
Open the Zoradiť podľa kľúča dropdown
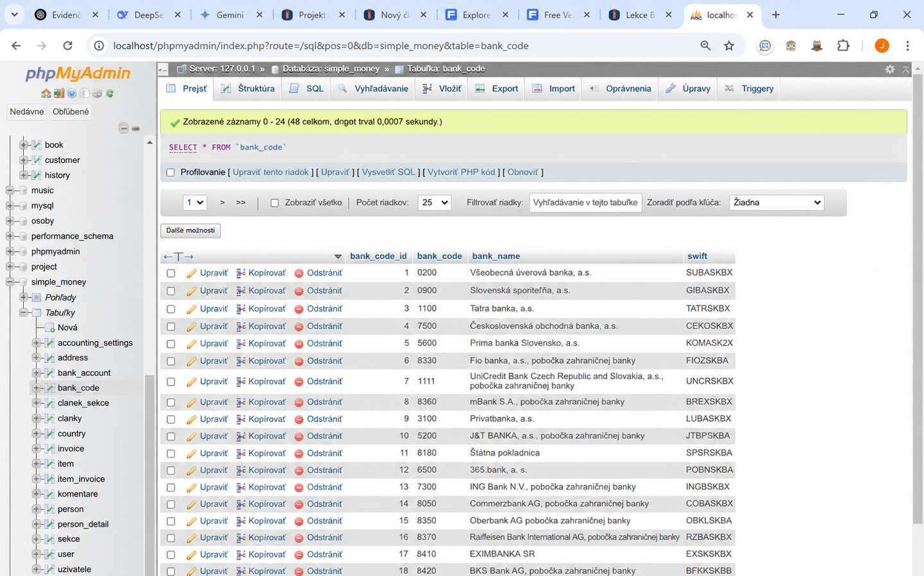[777, 203]
